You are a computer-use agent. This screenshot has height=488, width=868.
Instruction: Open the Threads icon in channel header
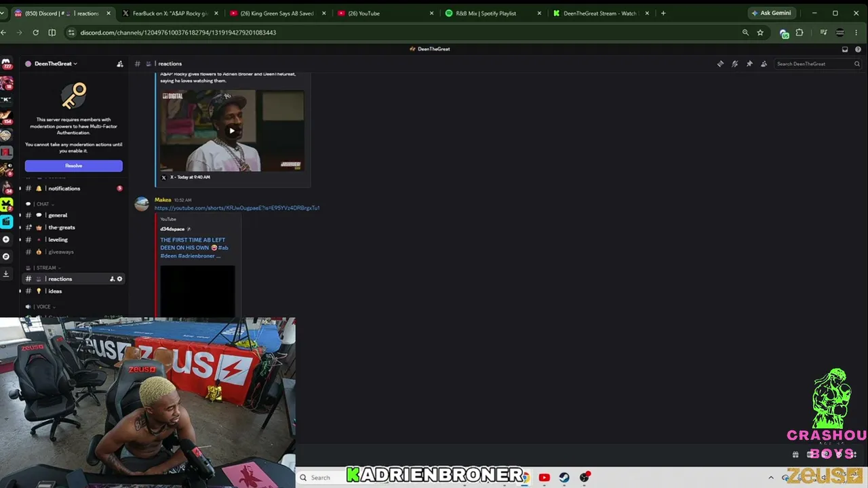click(720, 64)
